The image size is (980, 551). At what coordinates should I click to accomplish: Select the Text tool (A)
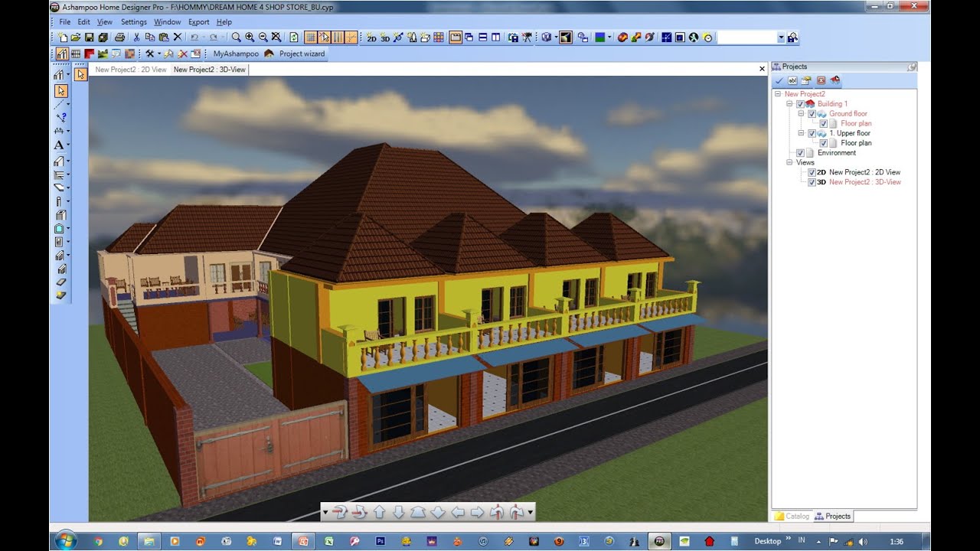click(59, 145)
